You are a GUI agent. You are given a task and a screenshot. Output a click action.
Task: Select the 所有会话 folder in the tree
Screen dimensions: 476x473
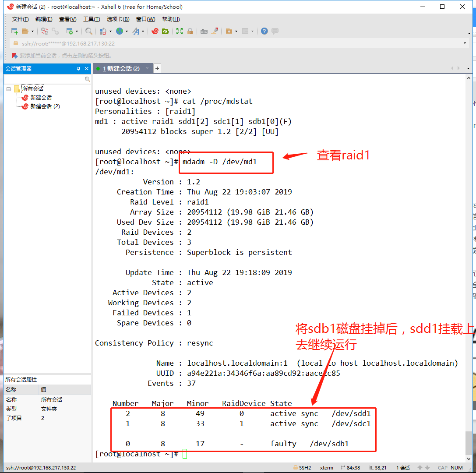[33, 88]
